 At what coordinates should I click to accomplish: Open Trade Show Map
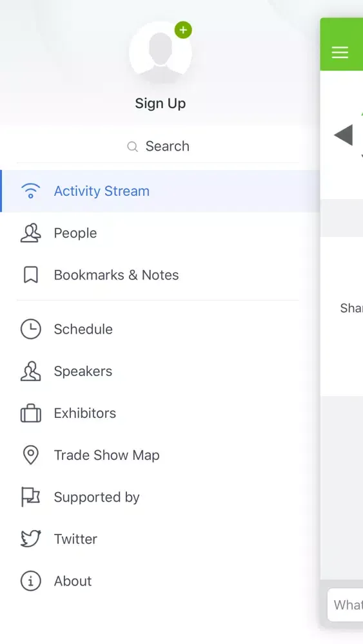point(160,455)
